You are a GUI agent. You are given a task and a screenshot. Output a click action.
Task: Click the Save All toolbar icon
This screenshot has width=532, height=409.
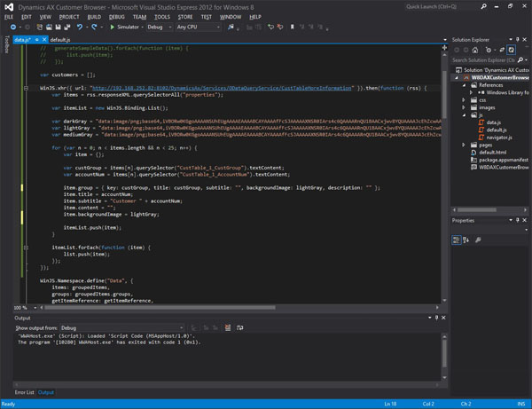(x=66, y=27)
